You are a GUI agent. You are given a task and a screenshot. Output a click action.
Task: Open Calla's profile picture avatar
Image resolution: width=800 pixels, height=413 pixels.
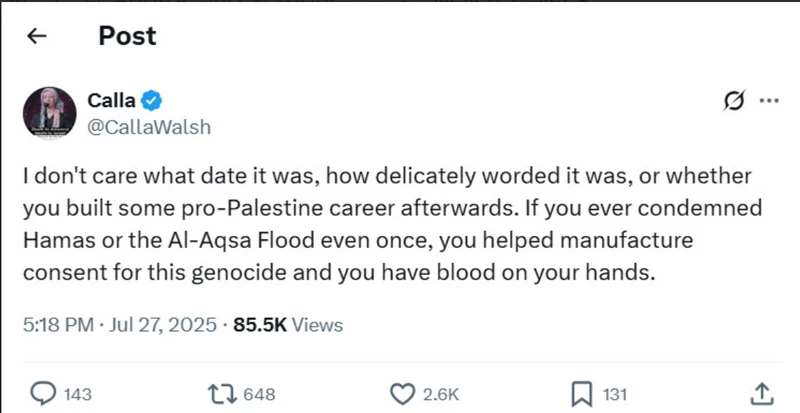[x=50, y=112]
